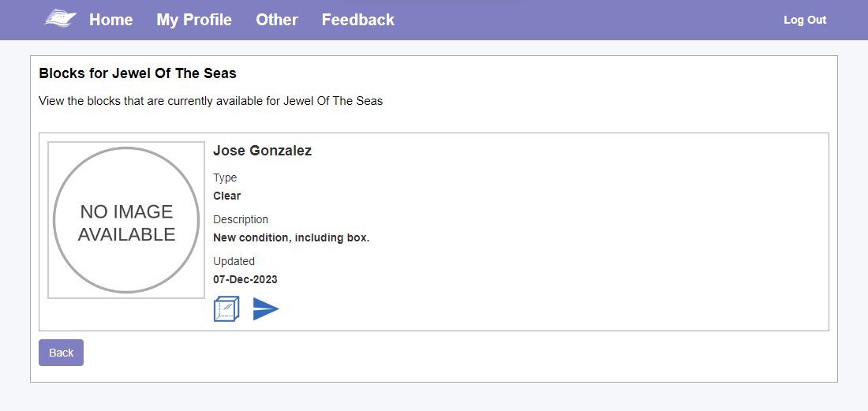Open the Feedback page
This screenshot has height=411, width=868.
358,20
